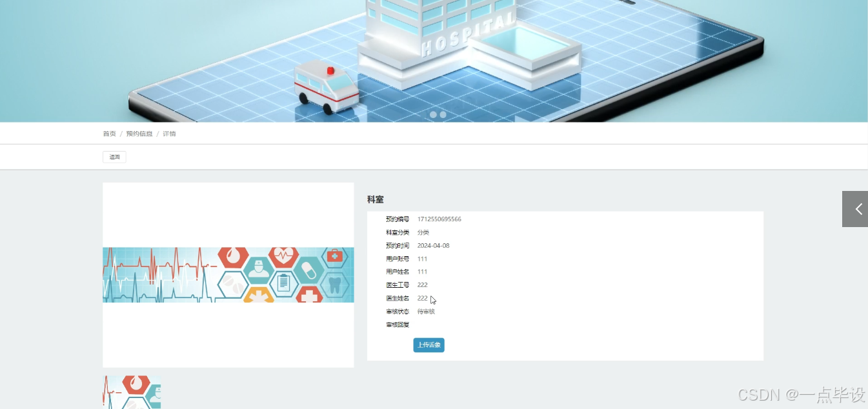
Task: Click the blue 上传舌象 button
Action: coord(429,345)
